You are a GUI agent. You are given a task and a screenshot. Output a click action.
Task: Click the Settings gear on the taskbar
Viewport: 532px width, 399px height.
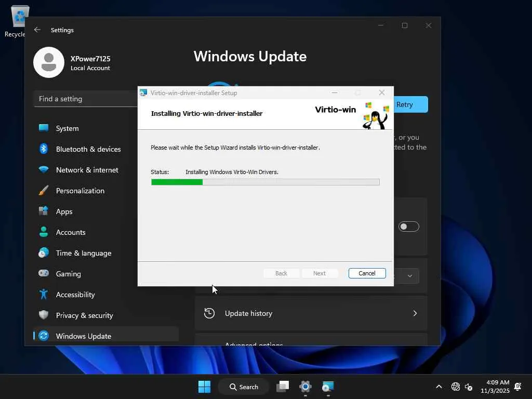coord(305,387)
